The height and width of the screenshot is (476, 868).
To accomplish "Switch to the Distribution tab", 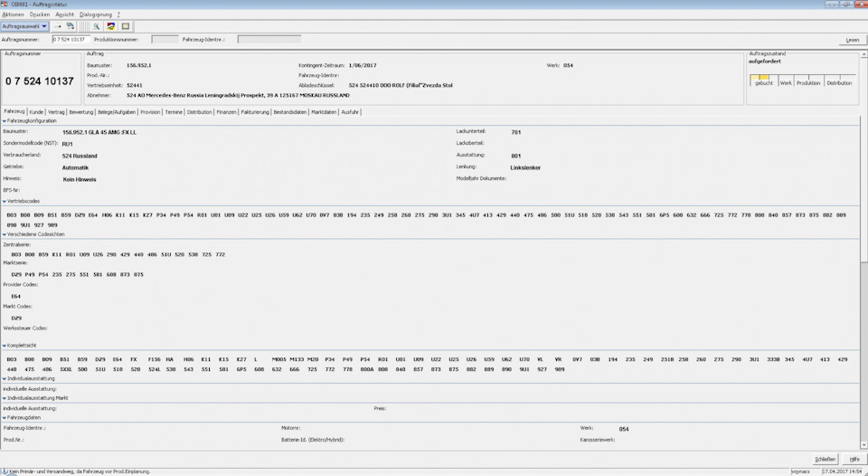I will pos(199,112).
